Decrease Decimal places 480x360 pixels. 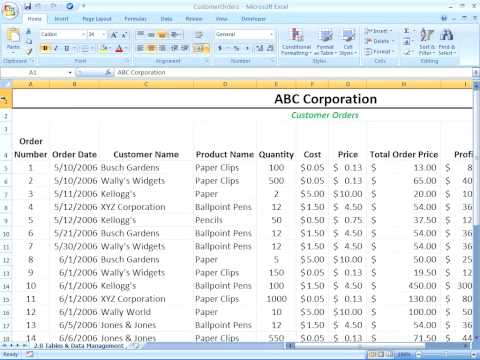point(270,48)
